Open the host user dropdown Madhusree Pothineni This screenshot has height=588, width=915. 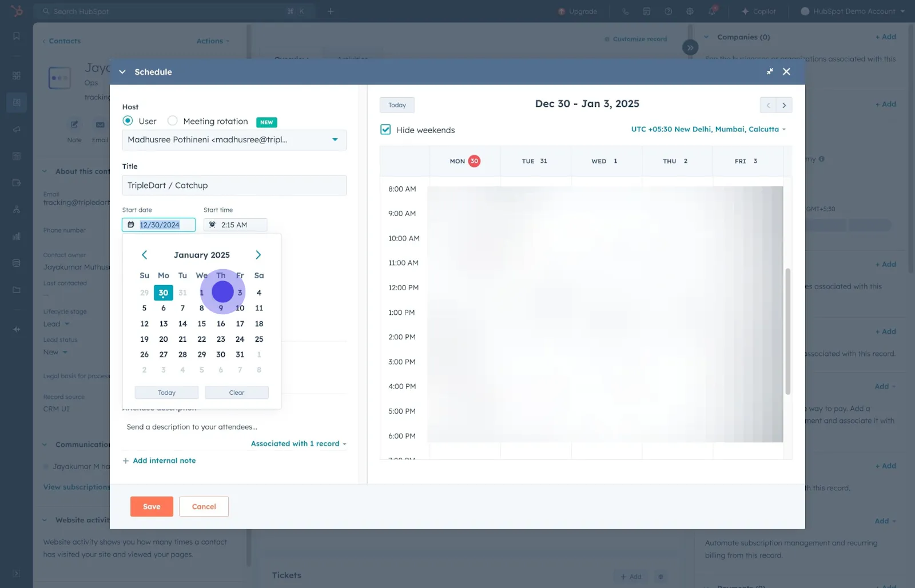[234, 140]
